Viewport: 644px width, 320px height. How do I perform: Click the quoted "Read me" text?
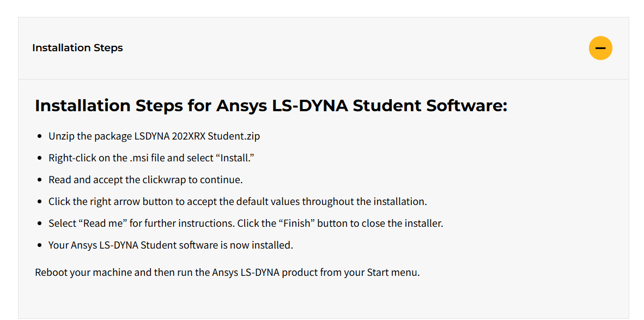104,224
